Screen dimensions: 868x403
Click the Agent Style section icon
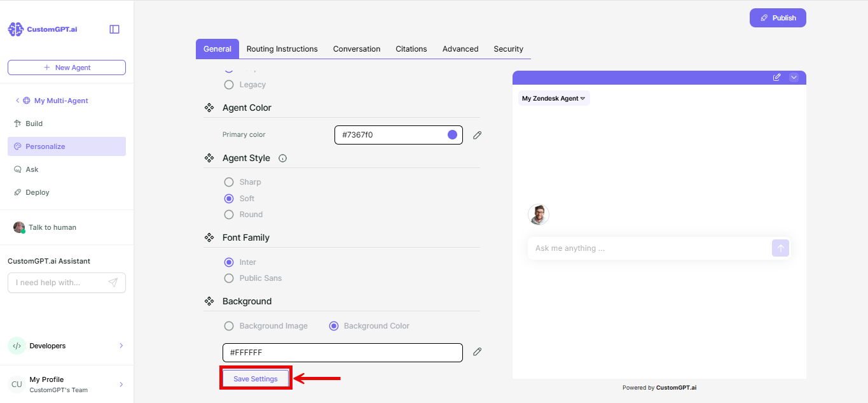[209, 159]
